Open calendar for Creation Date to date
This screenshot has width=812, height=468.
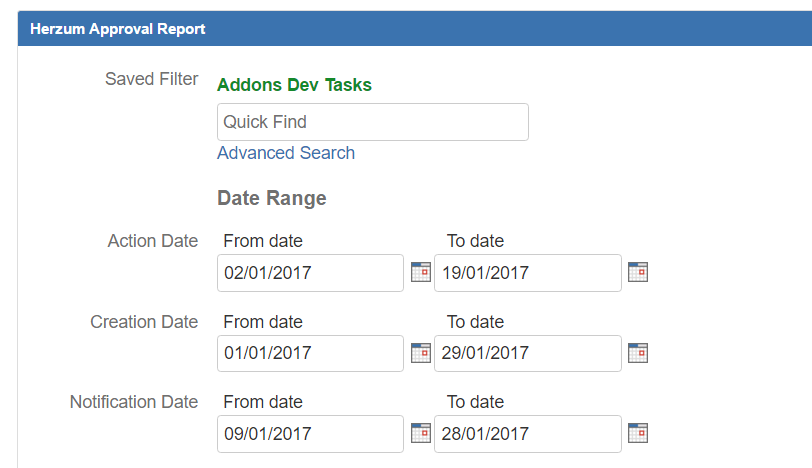(x=638, y=353)
